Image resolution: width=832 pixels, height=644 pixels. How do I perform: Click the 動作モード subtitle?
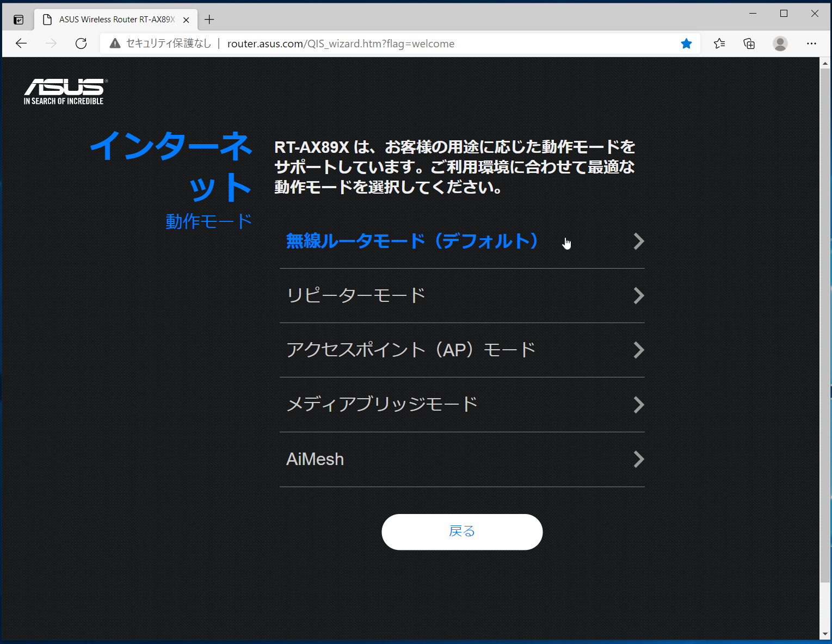click(209, 221)
